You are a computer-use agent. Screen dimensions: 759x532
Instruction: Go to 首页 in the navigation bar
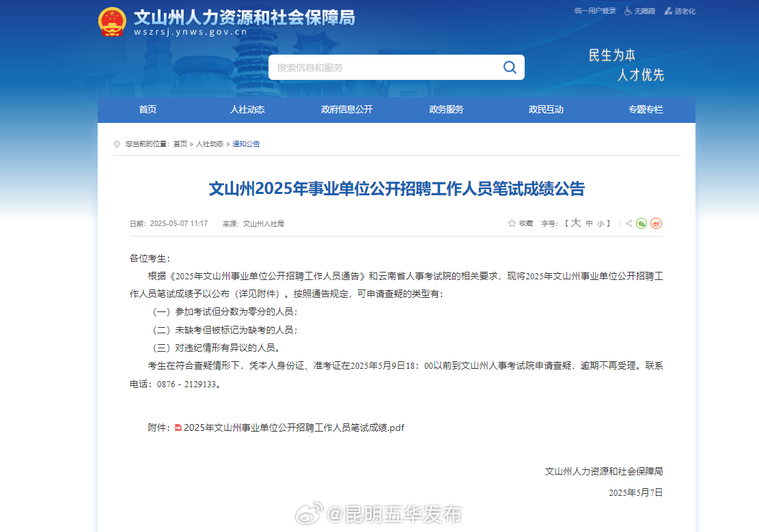click(x=148, y=109)
